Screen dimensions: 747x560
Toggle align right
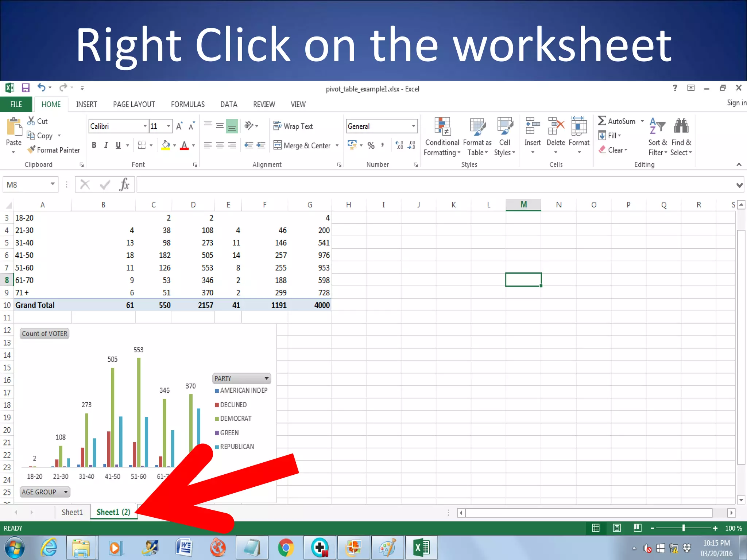click(232, 145)
